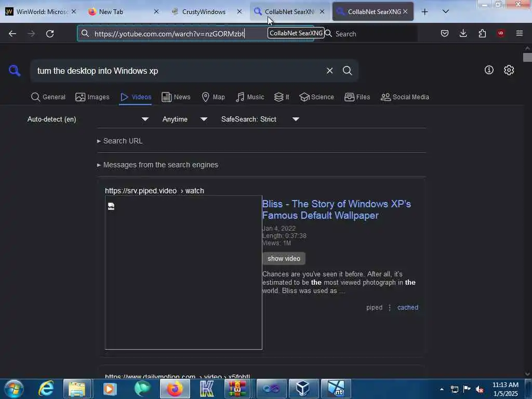Open File Explorer from taskbar

(x=77, y=389)
